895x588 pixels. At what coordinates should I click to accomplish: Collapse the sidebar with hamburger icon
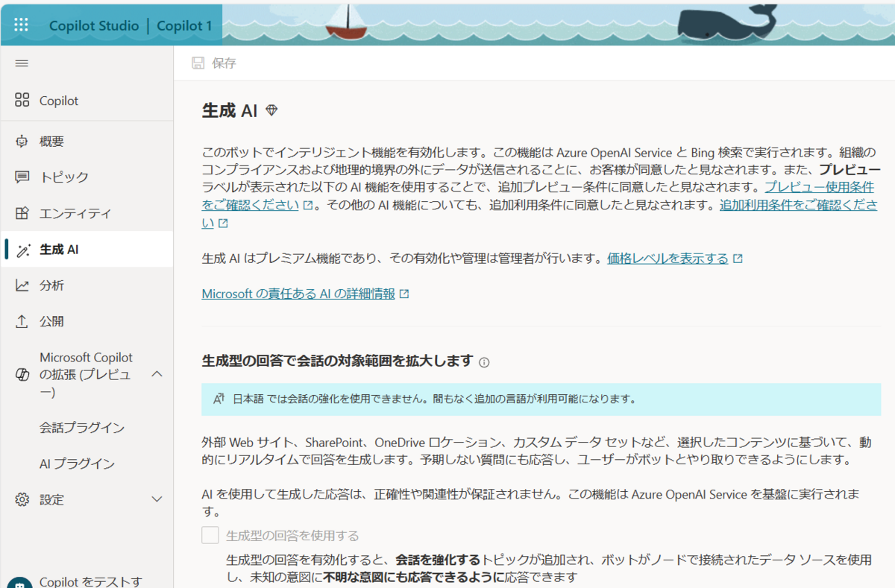(x=22, y=63)
